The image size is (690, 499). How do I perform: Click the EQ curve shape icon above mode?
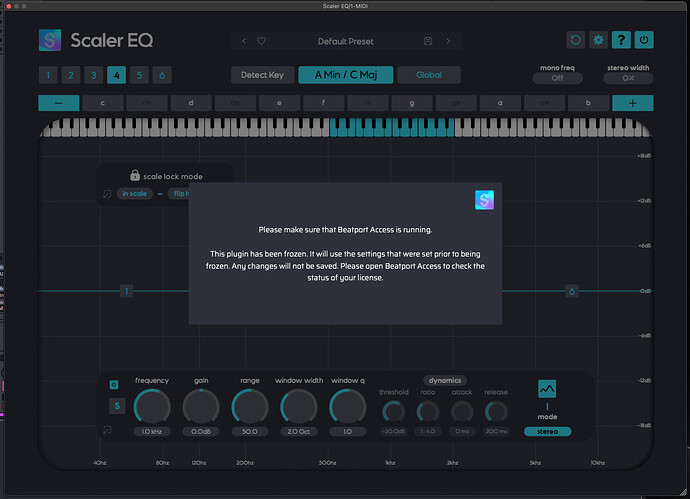tap(547, 389)
